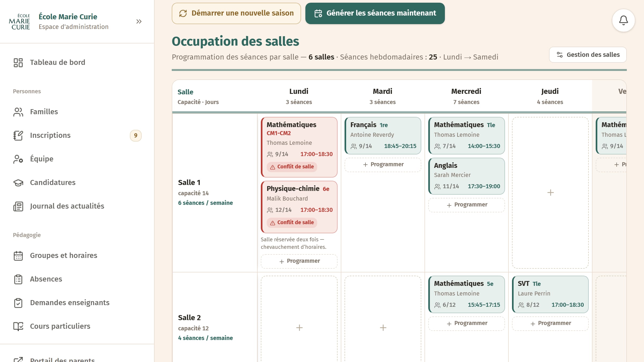Click Programmer under Mathématiques 5e
Screen dimensions: 644x362
466,323
